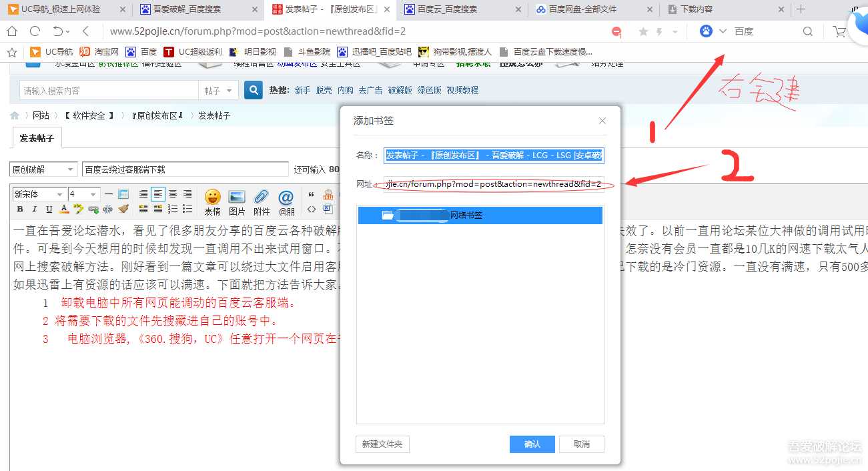Viewport: 868px width, 471px height.
Task: Insert an image with 图片
Action: point(237,202)
